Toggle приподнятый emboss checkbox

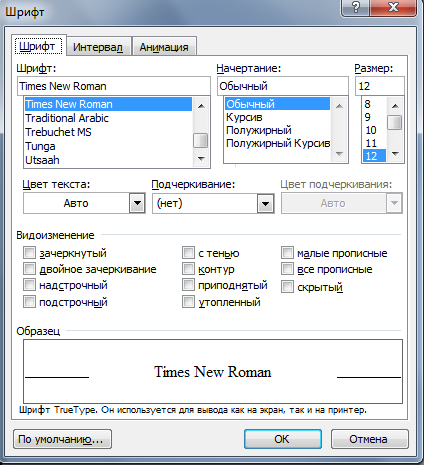[188, 285]
